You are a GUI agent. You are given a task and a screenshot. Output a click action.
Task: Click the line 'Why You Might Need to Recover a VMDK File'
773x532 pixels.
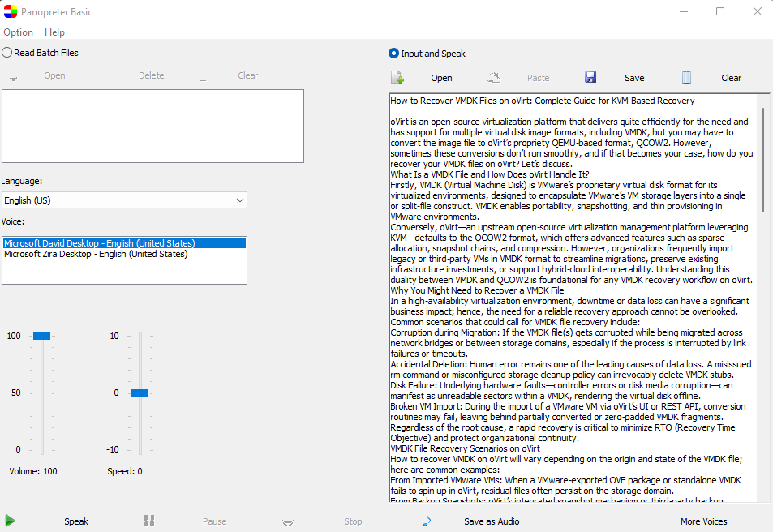click(477, 290)
